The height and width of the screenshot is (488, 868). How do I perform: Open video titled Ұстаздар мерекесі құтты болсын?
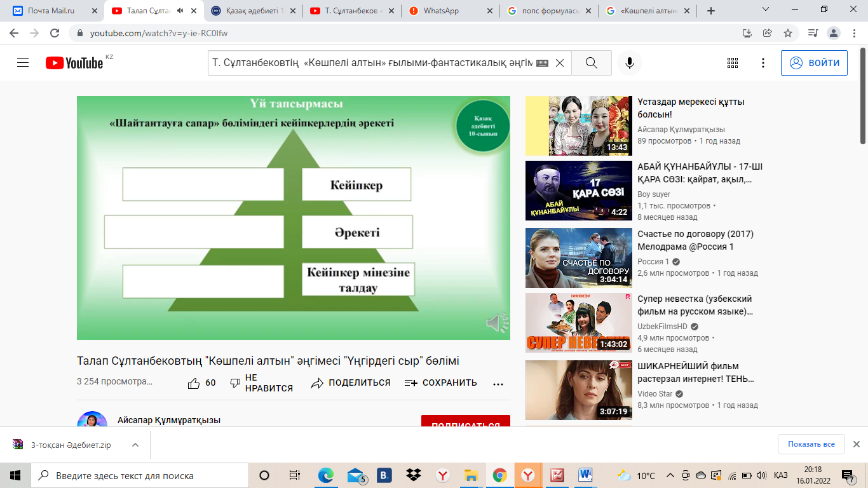pyautogui.click(x=691, y=108)
